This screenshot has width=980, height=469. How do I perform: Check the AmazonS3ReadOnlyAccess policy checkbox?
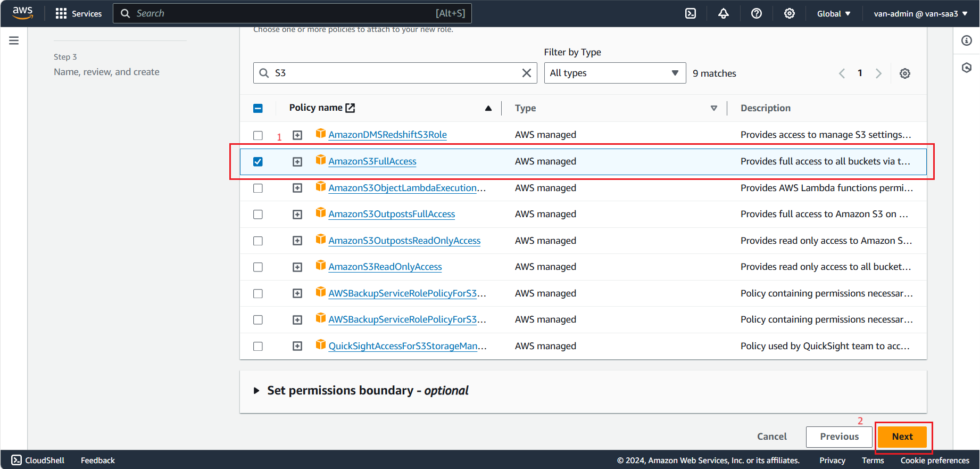tap(258, 267)
